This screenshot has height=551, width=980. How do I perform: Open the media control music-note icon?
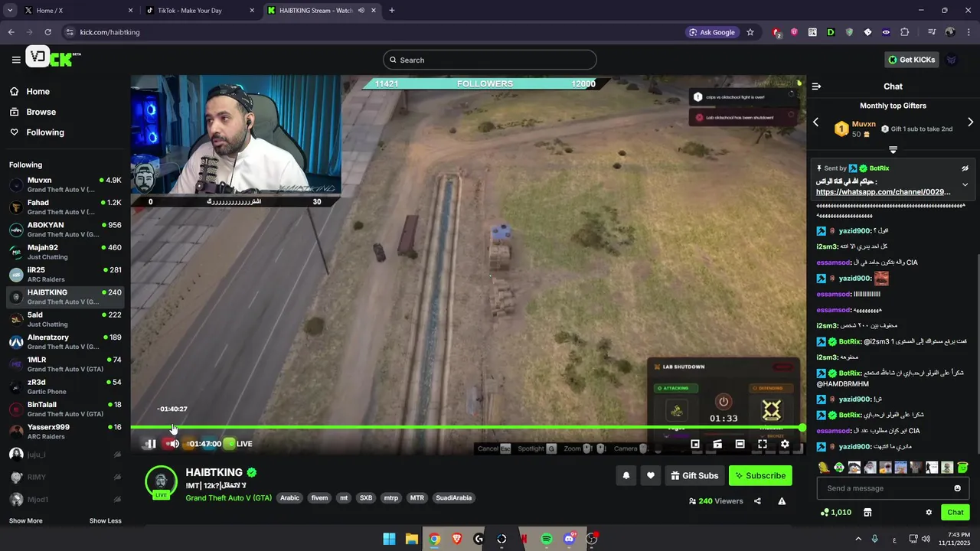coord(932,32)
